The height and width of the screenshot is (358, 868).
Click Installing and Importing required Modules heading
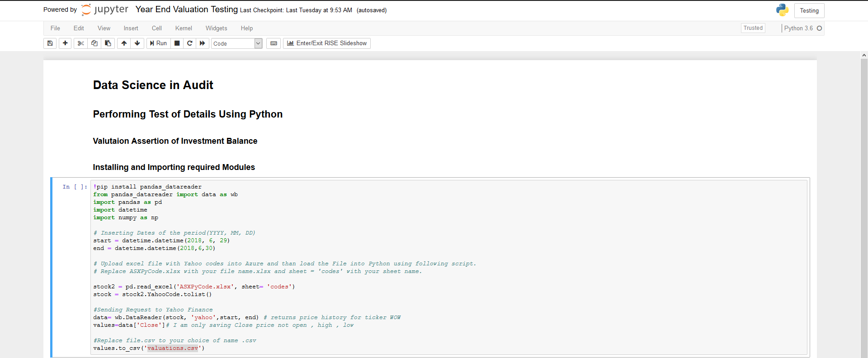(x=174, y=167)
